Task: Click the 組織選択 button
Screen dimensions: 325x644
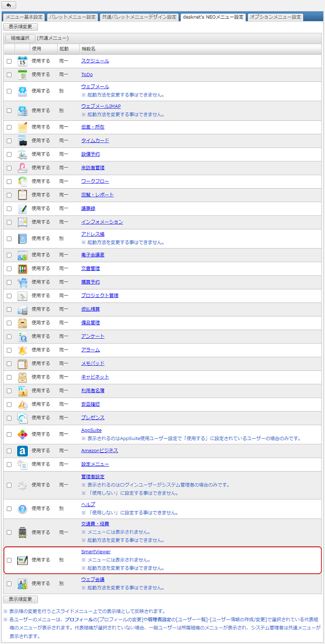Action: (20, 38)
